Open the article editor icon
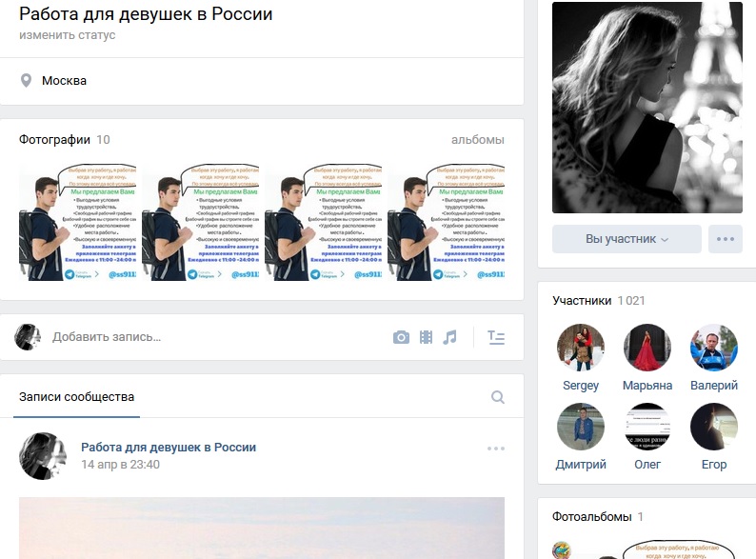Viewport: 756px width, 559px height. (x=496, y=337)
